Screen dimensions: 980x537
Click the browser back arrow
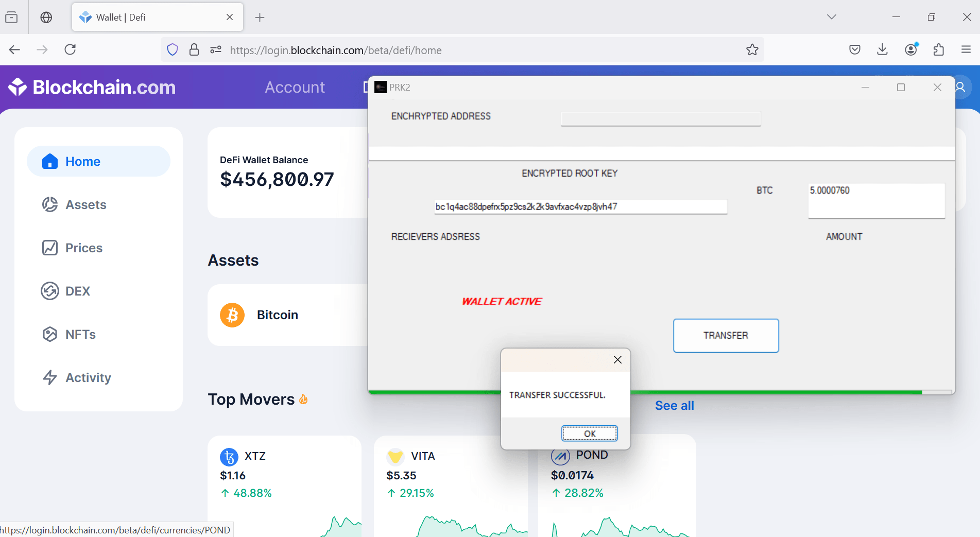coord(14,49)
